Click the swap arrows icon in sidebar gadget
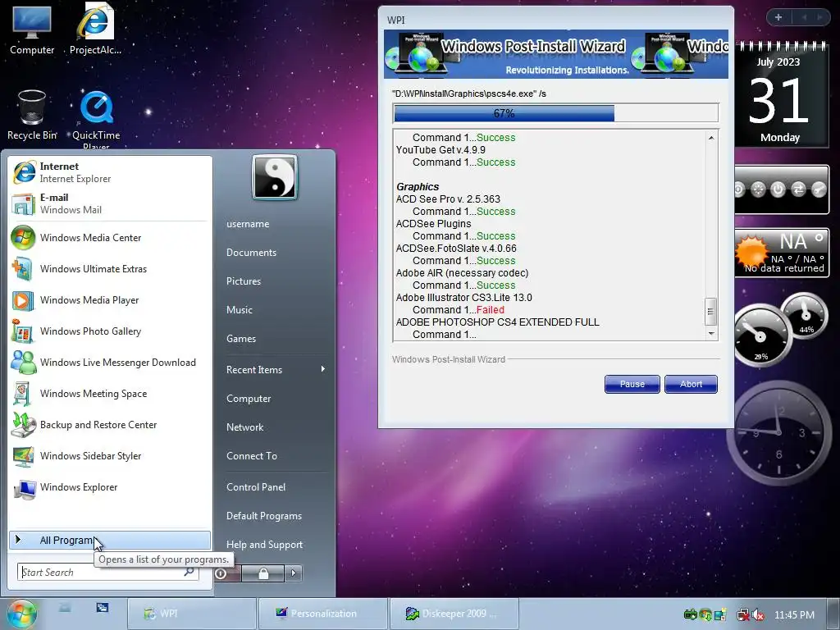This screenshot has height=630, width=840. point(798,189)
